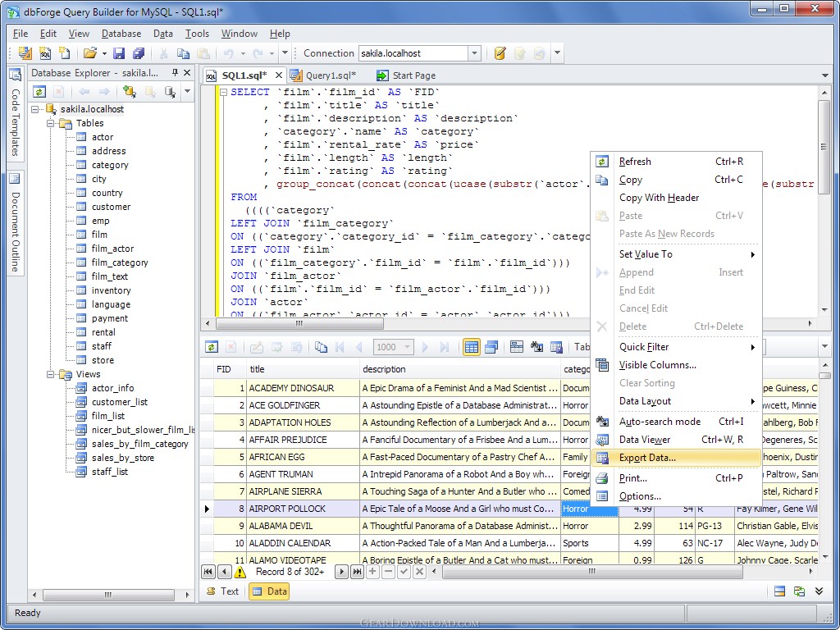Screen dimensions: 840x630
Task: Click the description column header
Action: pyautogui.click(x=460, y=369)
